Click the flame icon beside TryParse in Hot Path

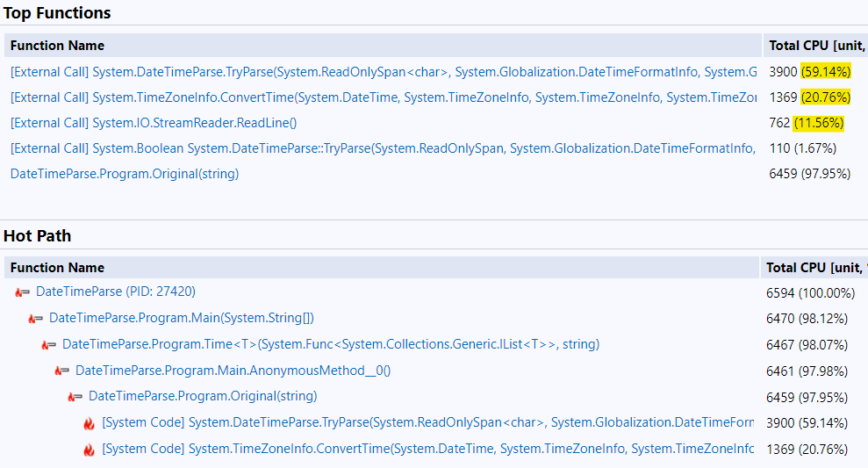pos(89,423)
